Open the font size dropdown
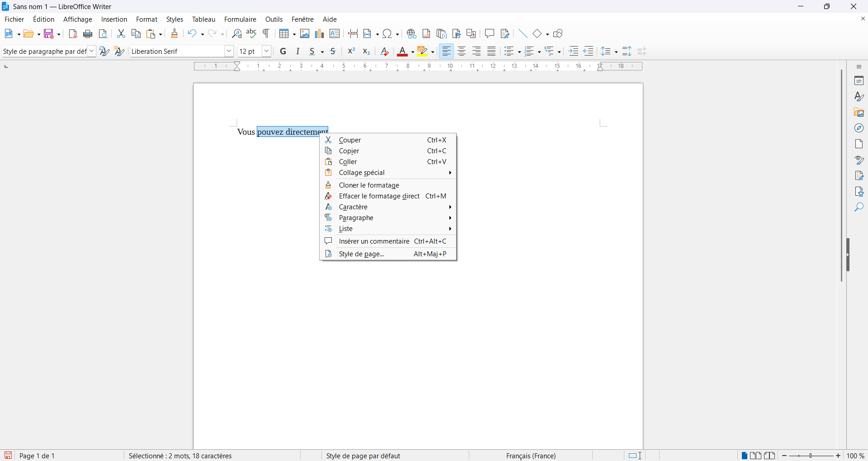The image size is (868, 461). pos(267,52)
